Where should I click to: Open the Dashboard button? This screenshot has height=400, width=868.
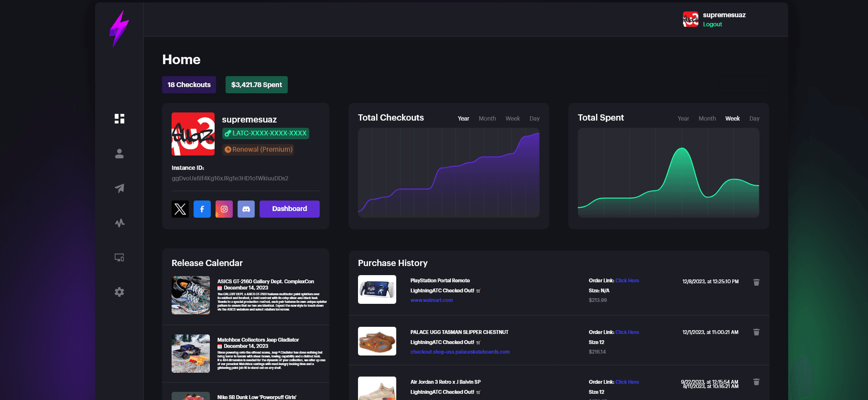pyautogui.click(x=290, y=209)
